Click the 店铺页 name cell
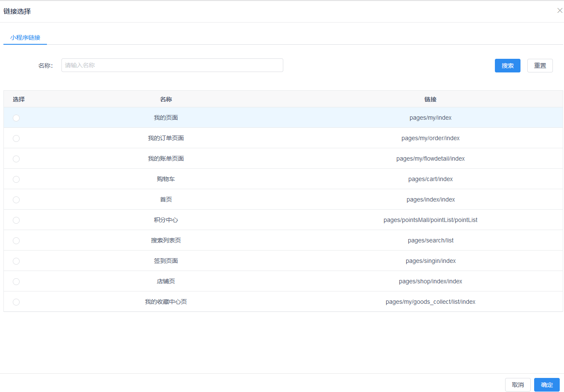The width and height of the screenshot is (564, 392). (x=166, y=281)
